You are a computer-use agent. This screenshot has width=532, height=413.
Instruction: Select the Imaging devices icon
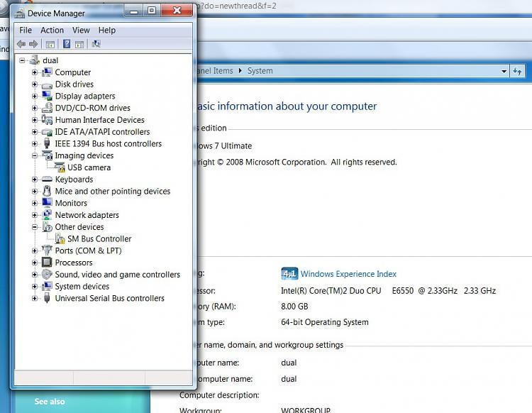coord(47,155)
